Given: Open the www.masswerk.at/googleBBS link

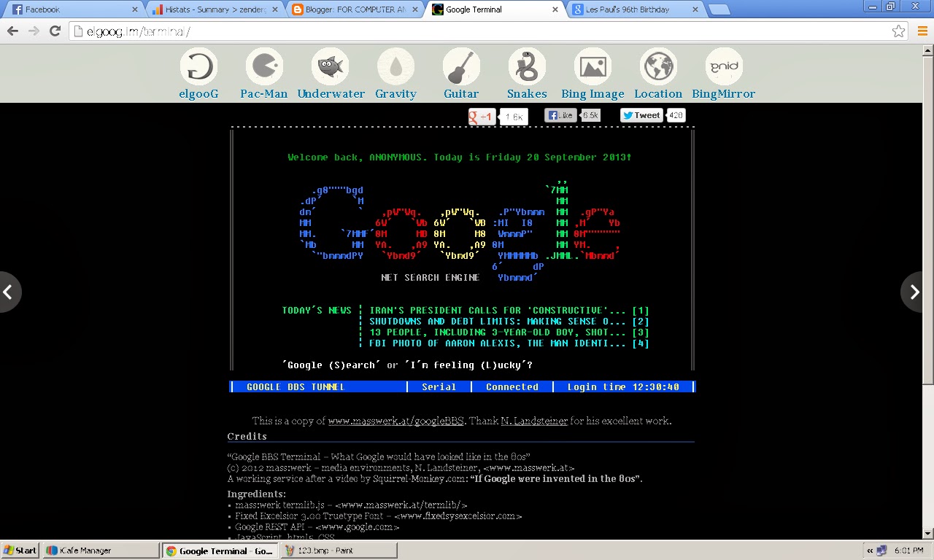Looking at the screenshot, I should [x=396, y=421].
